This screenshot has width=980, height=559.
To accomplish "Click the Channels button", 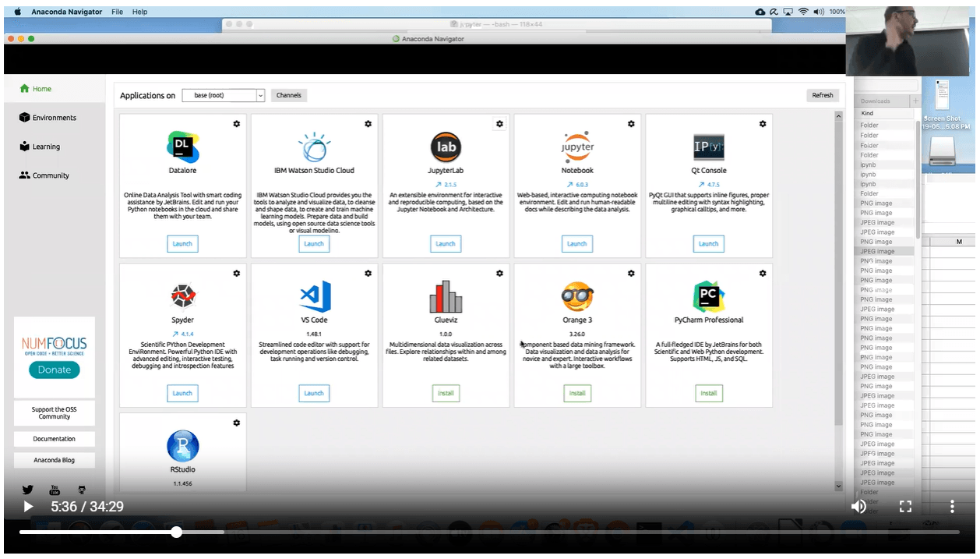I will (x=288, y=95).
